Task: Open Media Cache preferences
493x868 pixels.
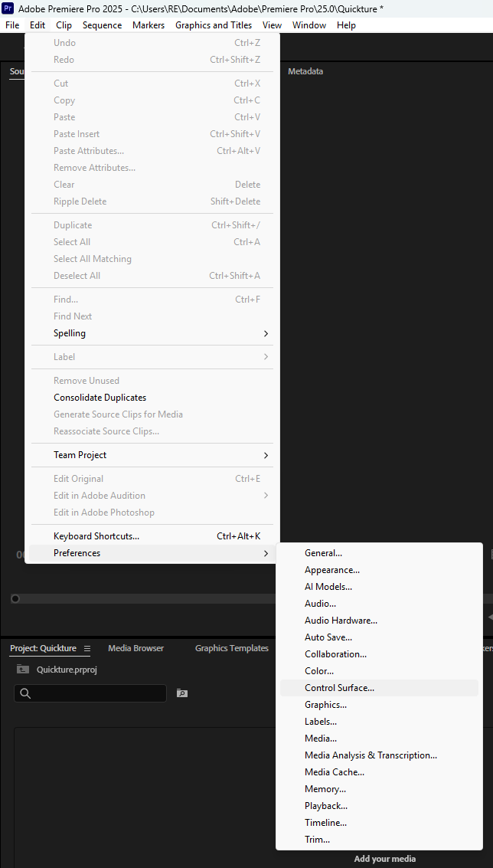Action: (379, 772)
